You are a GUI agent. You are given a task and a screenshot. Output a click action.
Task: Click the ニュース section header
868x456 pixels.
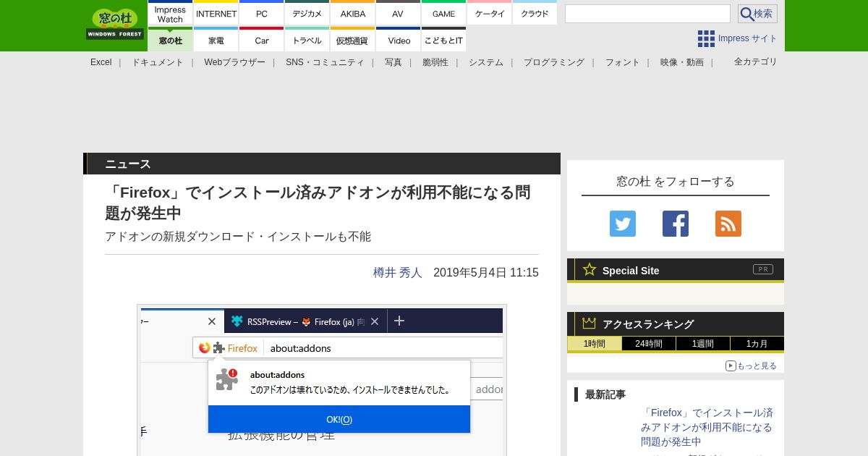tap(322, 164)
